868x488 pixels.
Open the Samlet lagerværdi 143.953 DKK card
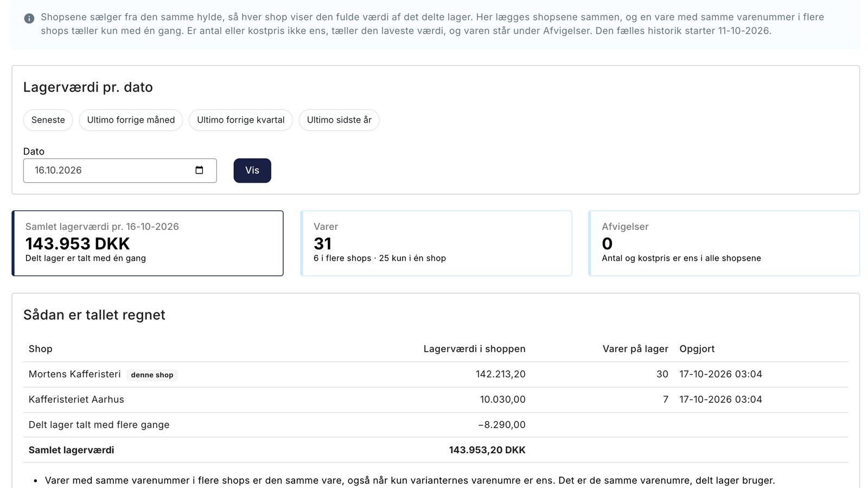click(x=148, y=243)
